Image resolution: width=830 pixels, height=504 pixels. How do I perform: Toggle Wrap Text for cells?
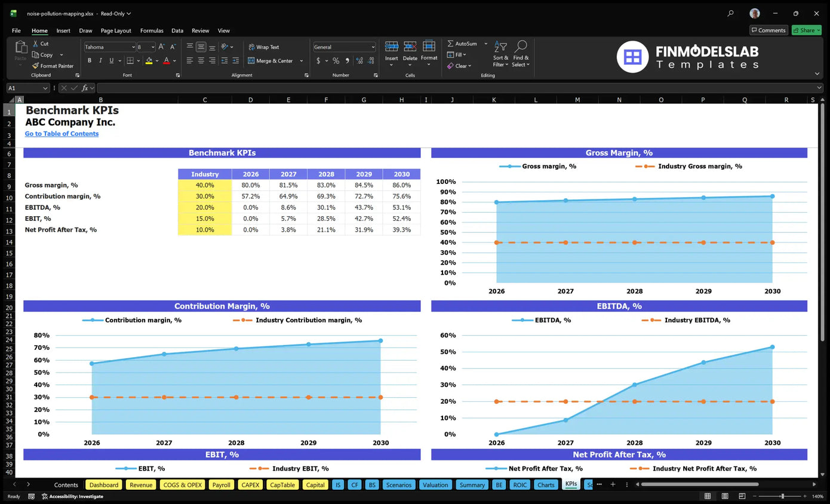[263, 47]
